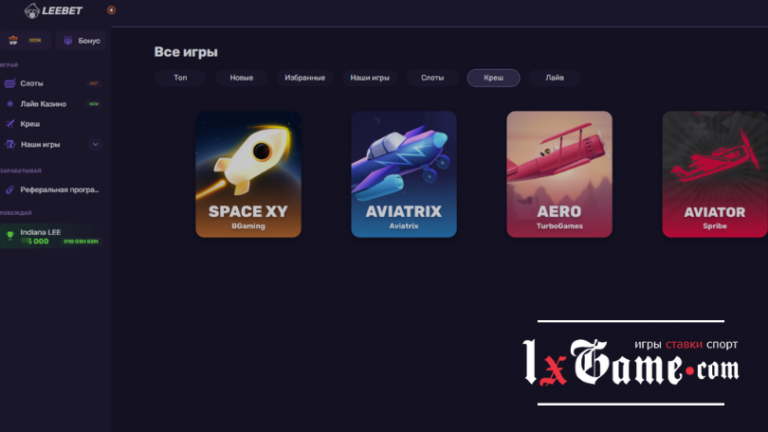Click the Краш plane icon in sidebar

tap(10, 124)
